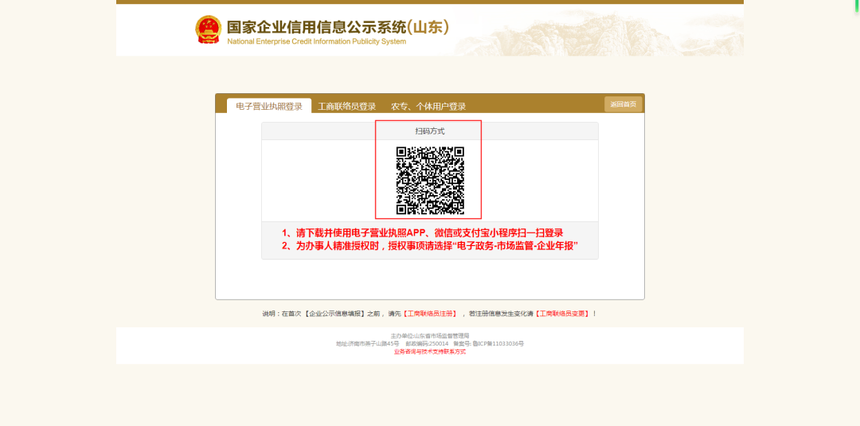
Task: Click the 鲁ICP备11033036号 record number
Action: coord(498,344)
